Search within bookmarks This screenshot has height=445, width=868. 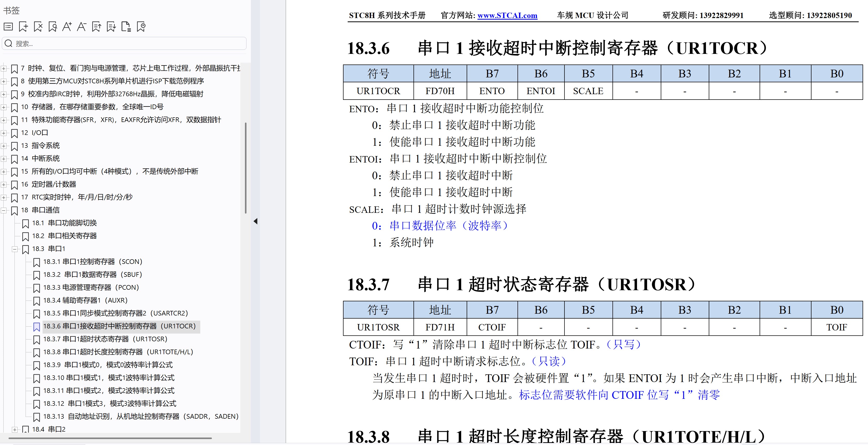[53, 27]
